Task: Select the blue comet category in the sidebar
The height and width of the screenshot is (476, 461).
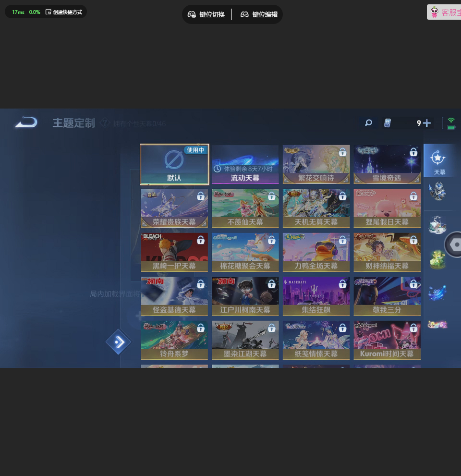Action: coord(437,292)
